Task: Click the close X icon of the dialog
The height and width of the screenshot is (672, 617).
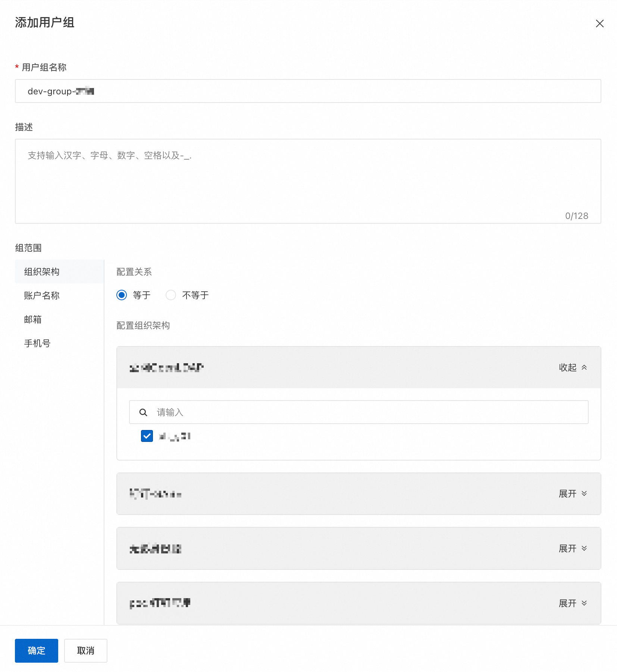Action: tap(600, 23)
